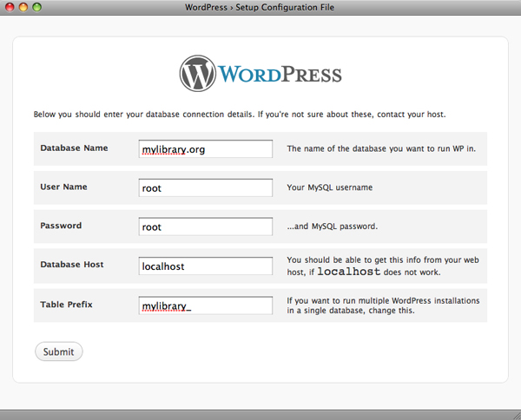Click the Table Prefix input box
Viewport: 521px width, 420px height.
(x=206, y=305)
